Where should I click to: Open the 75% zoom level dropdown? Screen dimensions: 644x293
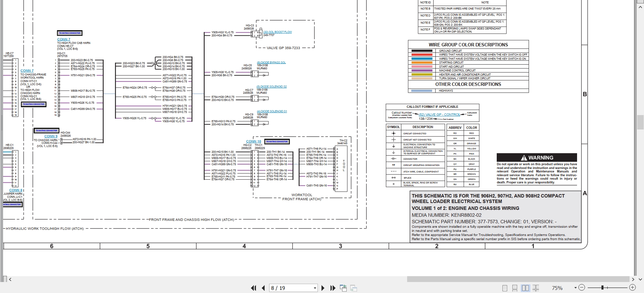(575, 288)
